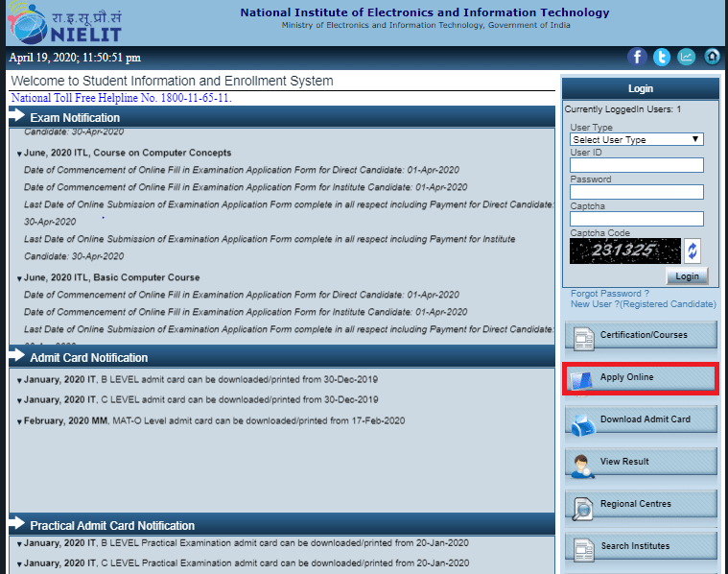
Task: Expand C LEVEL Practical Examination admit card item
Action: tap(19, 564)
